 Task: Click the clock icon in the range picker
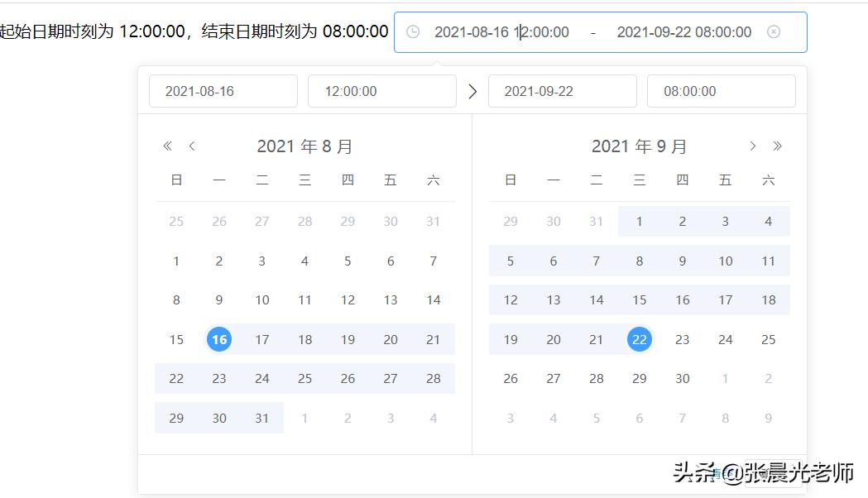412,32
